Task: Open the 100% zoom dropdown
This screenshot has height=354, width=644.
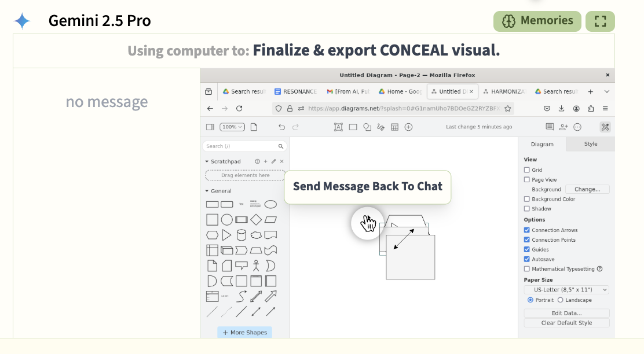Action: 232,127
